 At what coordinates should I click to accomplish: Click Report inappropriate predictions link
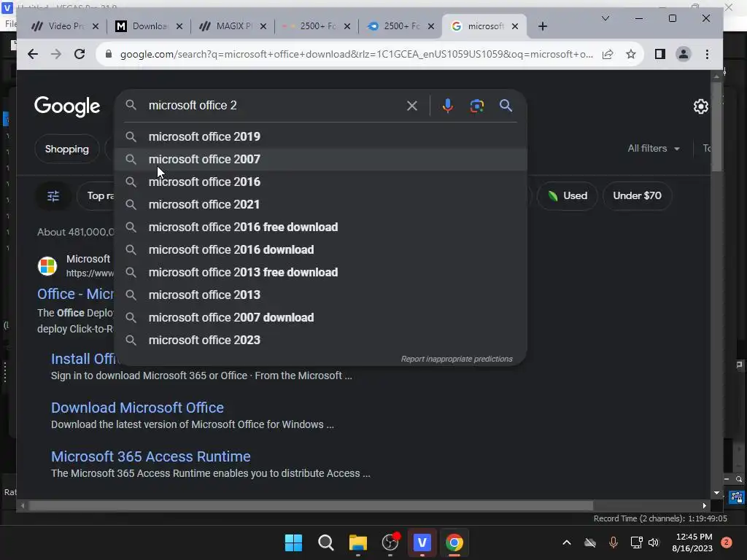click(457, 359)
